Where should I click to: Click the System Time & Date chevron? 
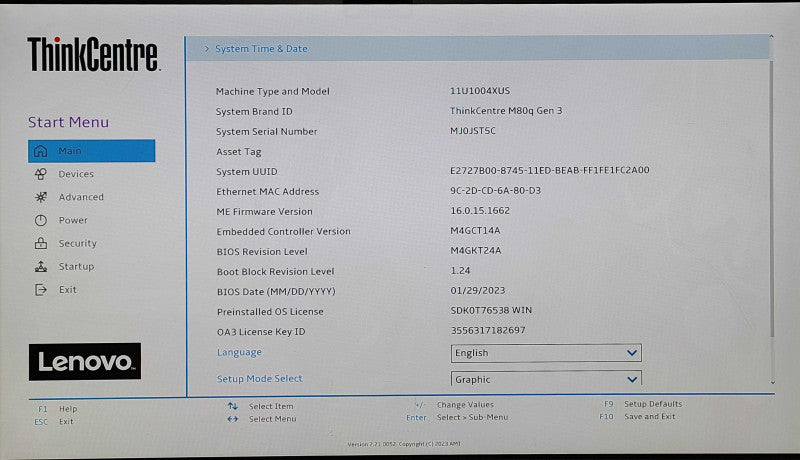[x=207, y=49]
